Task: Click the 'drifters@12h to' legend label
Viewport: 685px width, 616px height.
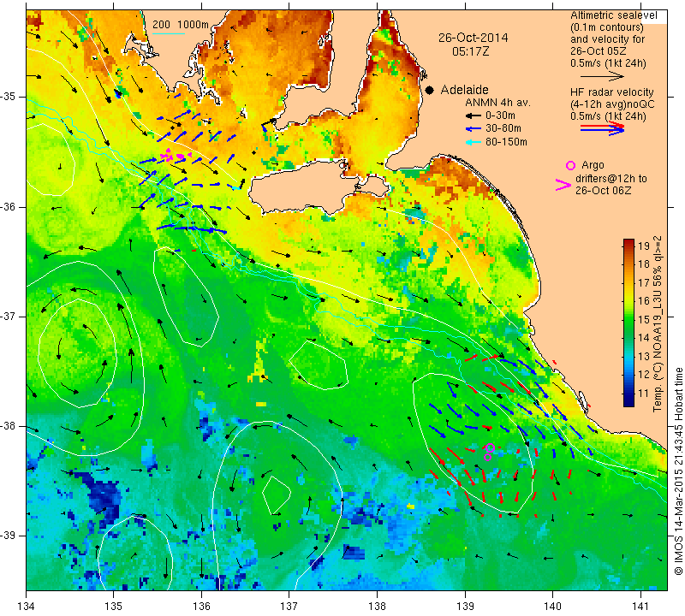Action: pyautogui.click(x=611, y=179)
